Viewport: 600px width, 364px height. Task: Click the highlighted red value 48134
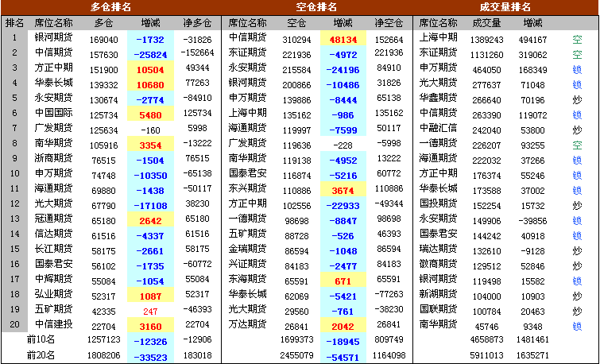coord(343,40)
